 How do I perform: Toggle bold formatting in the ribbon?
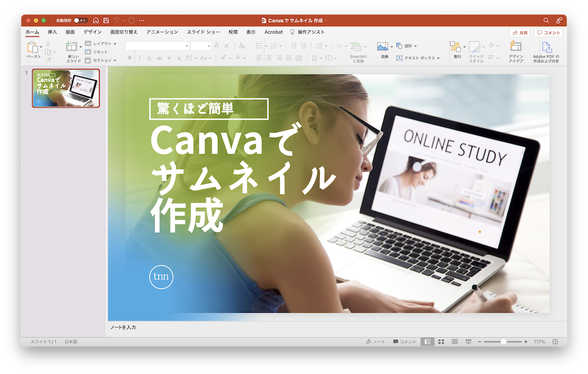click(x=130, y=58)
